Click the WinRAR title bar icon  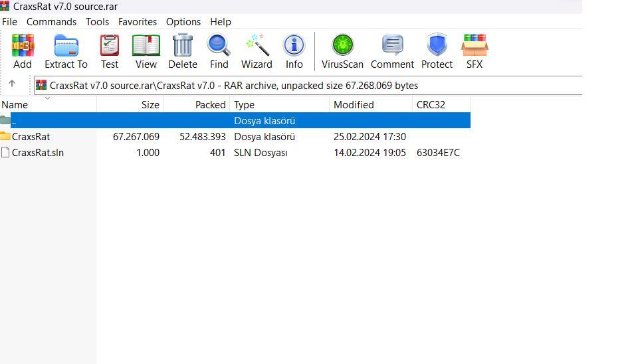pyautogui.click(x=5, y=6)
